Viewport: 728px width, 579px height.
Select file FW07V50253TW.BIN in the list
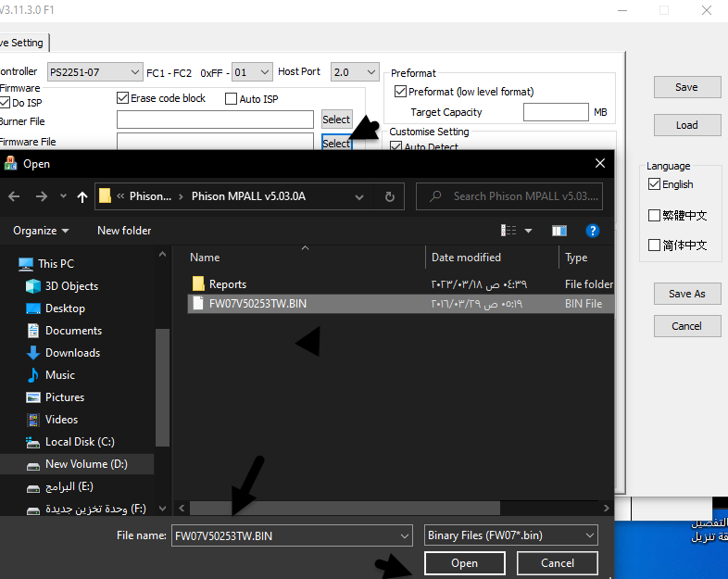(401, 304)
